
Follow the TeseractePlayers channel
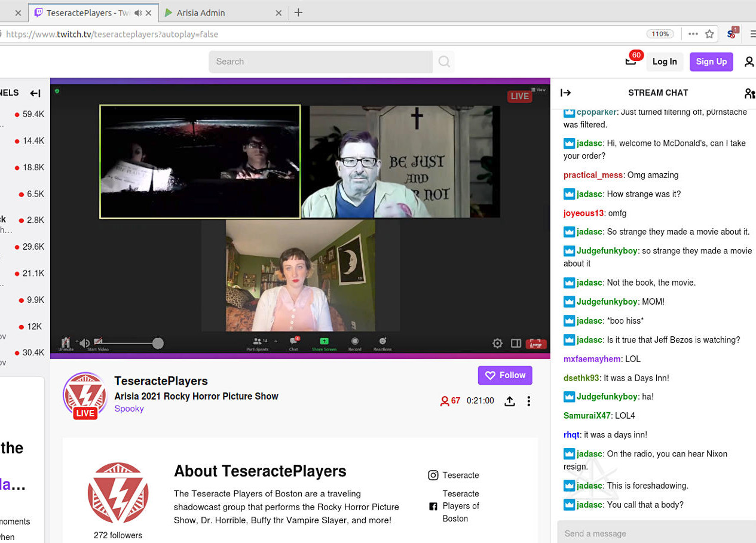point(505,375)
